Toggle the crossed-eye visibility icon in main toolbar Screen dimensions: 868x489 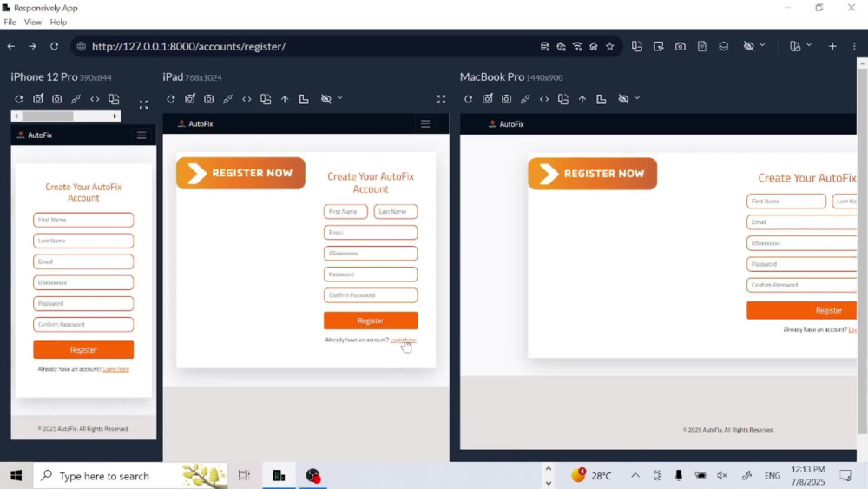coord(748,47)
